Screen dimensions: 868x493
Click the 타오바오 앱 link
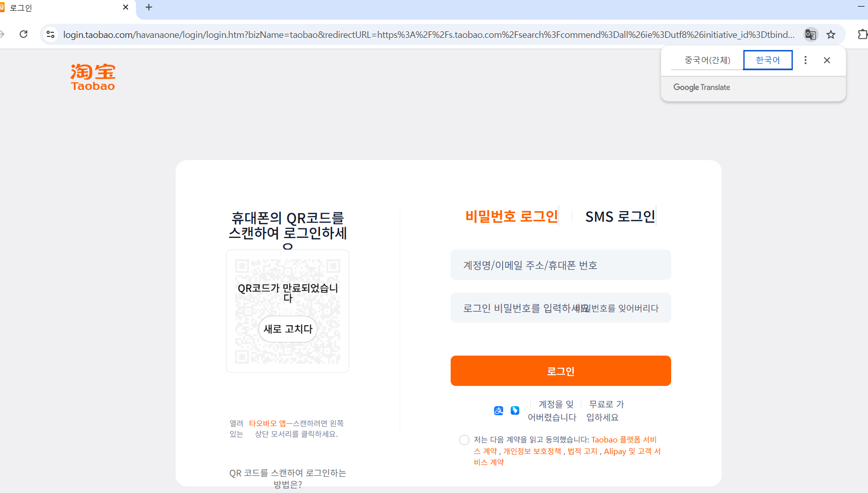coord(267,423)
